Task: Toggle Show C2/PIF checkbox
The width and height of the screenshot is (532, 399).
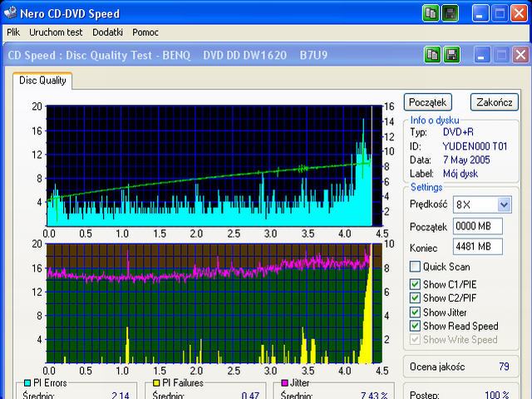Action: click(415, 298)
